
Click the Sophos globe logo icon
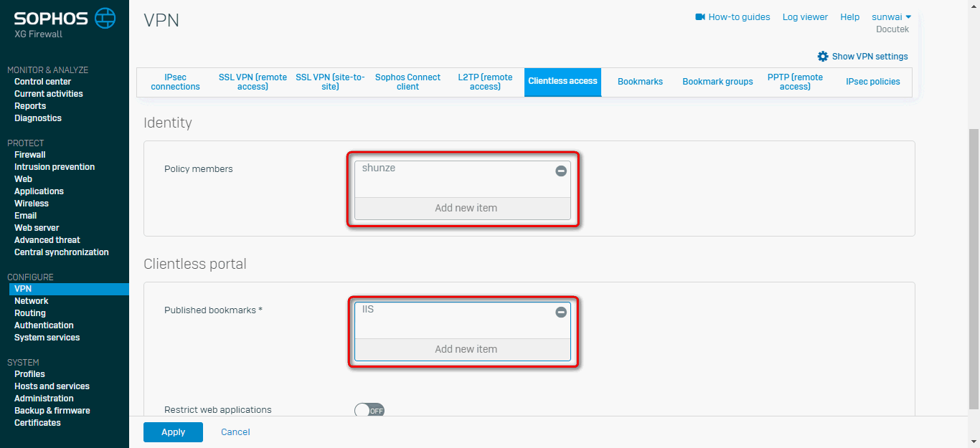click(105, 18)
